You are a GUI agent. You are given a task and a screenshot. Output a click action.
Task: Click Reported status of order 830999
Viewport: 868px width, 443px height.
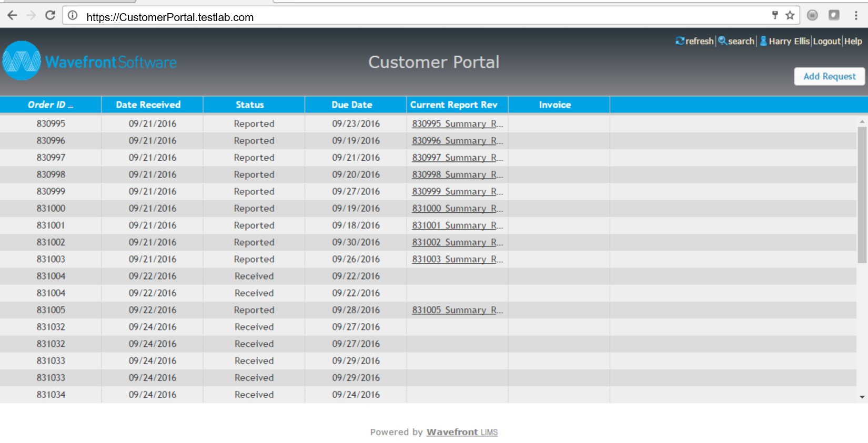(254, 191)
